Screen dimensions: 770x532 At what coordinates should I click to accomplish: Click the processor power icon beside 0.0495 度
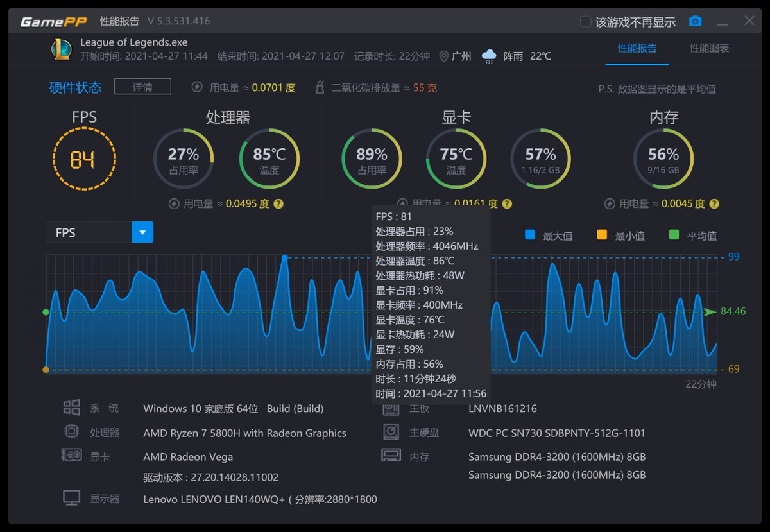(x=173, y=203)
